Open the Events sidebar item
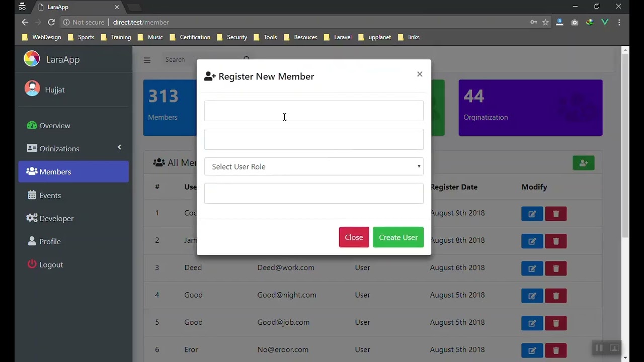The width and height of the screenshot is (644, 362). [x=73, y=195]
